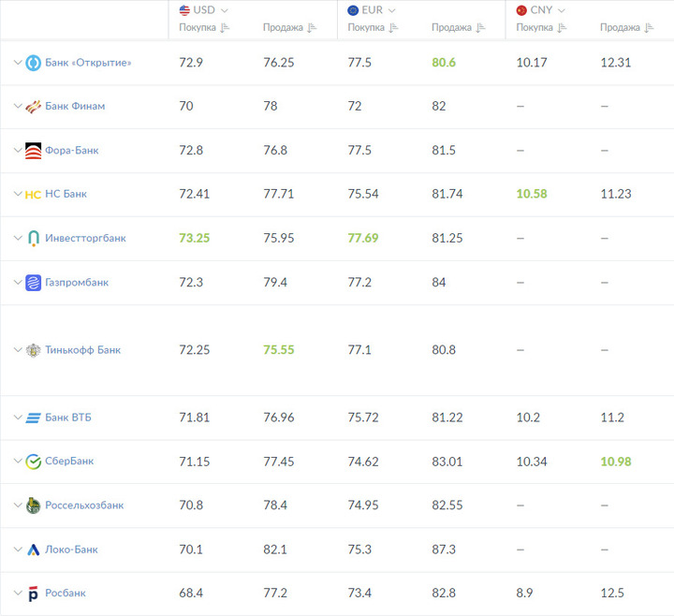Sort by EUR Продажа column sort icon
The image size is (674, 616).
click(x=480, y=28)
